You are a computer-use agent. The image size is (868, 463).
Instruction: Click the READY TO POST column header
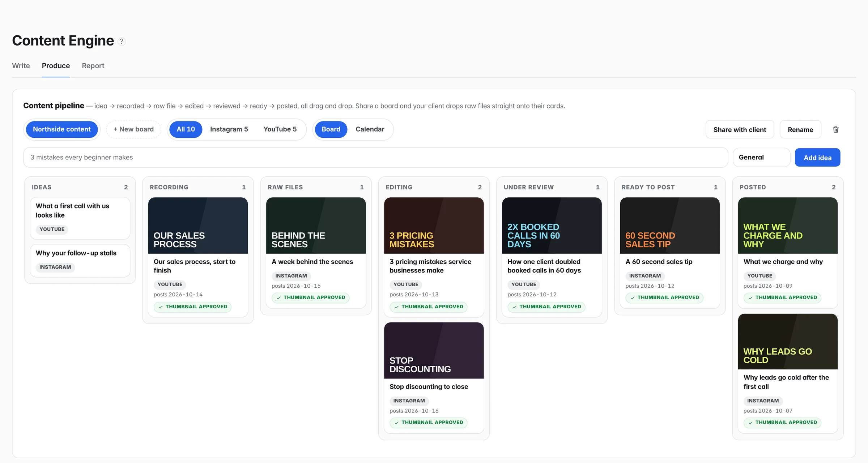click(x=648, y=187)
